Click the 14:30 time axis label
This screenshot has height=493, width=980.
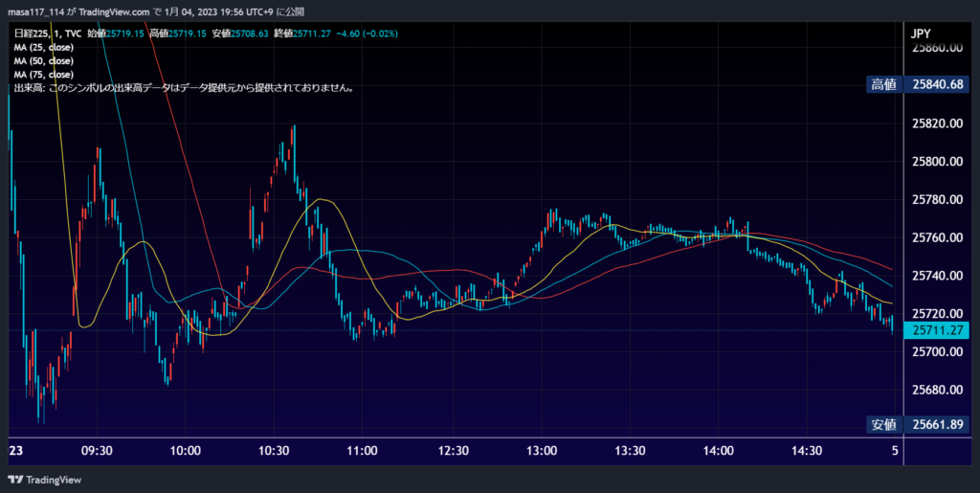click(806, 451)
